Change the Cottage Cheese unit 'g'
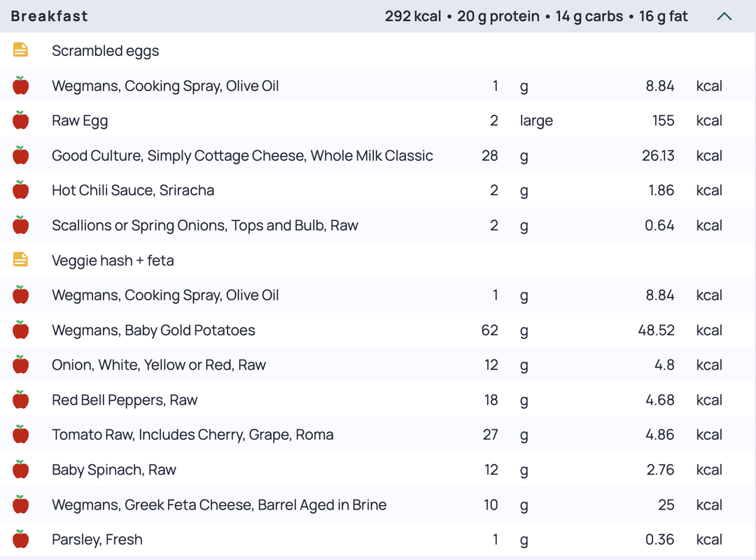Screen dimensions: 756x560 pyautogui.click(x=524, y=156)
